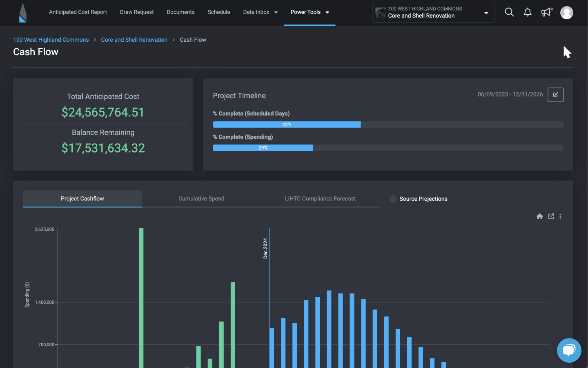The height and width of the screenshot is (368, 588).
Task: Open the Core and Shell Renovation breadcrumb
Action: point(134,40)
